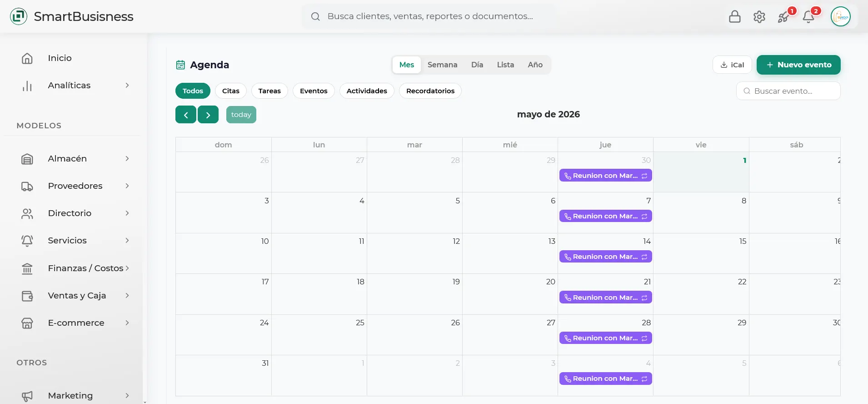This screenshot has height=404, width=868.
Task: Select the Citas filter chip
Action: click(231, 91)
